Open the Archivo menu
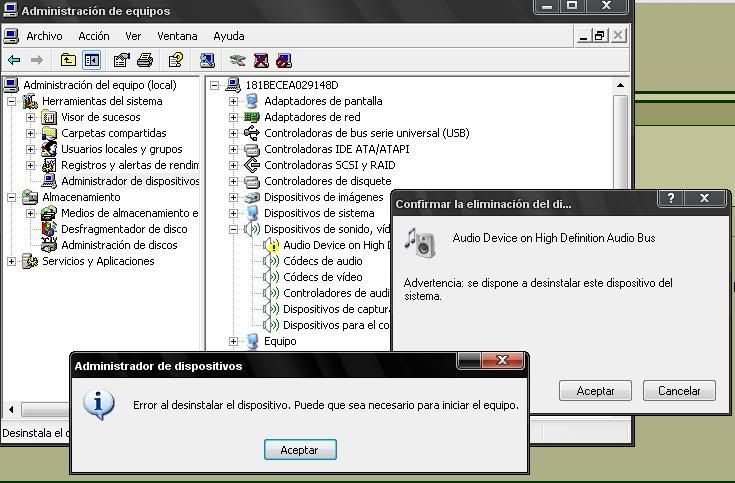The height and width of the screenshot is (483, 735). click(x=44, y=36)
